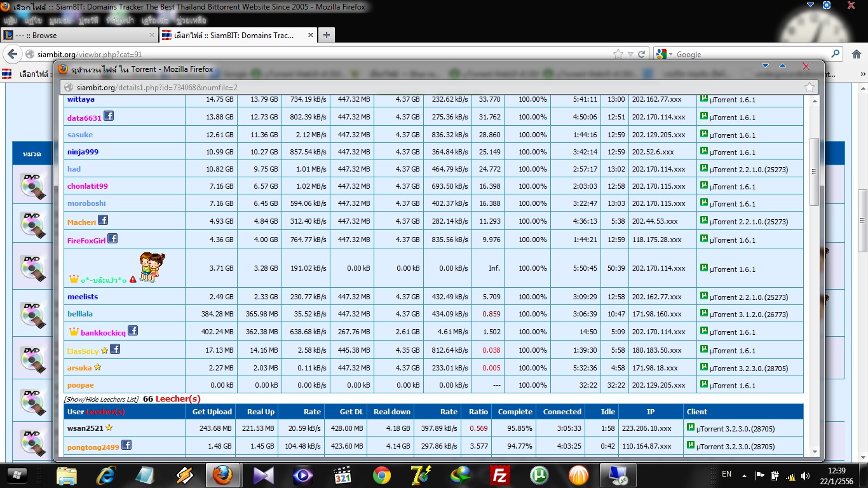
Task: Click popup scrollbar down arrow
Action: [813, 452]
